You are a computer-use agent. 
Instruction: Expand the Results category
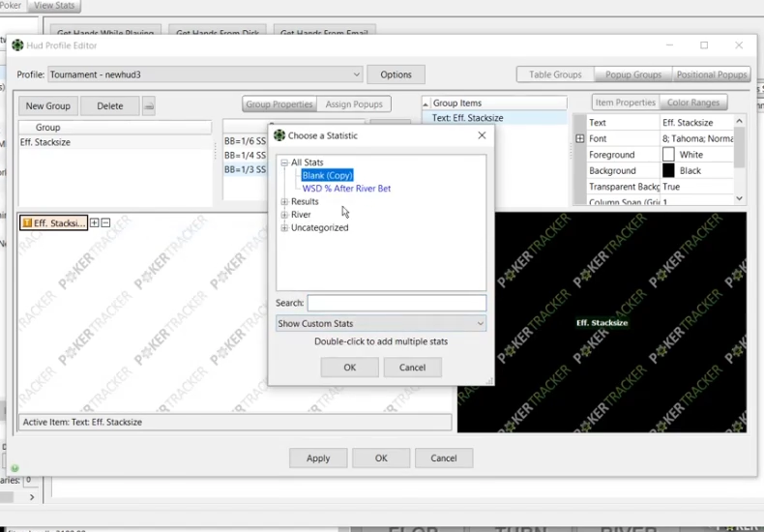(284, 202)
